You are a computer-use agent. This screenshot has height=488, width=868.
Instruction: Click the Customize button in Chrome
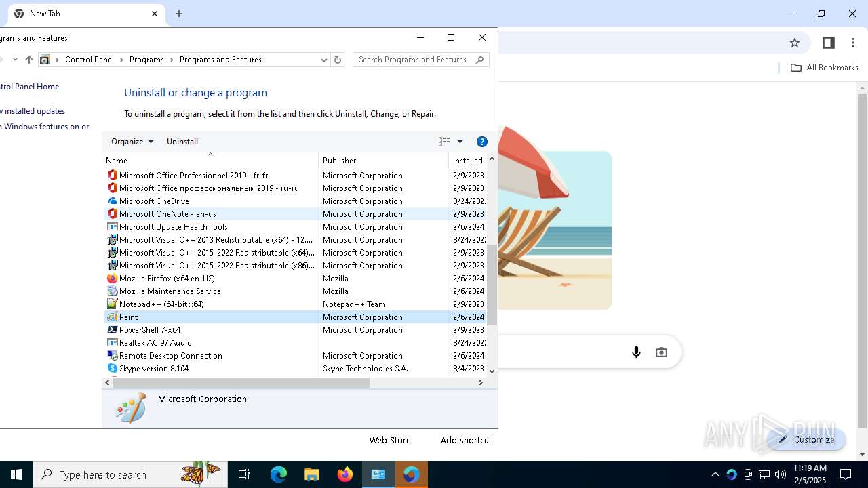click(x=806, y=439)
